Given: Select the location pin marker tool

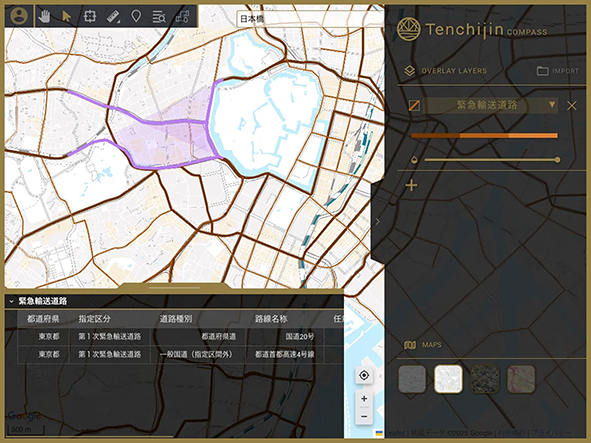Looking at the screenshot, I should pos(136,16).
